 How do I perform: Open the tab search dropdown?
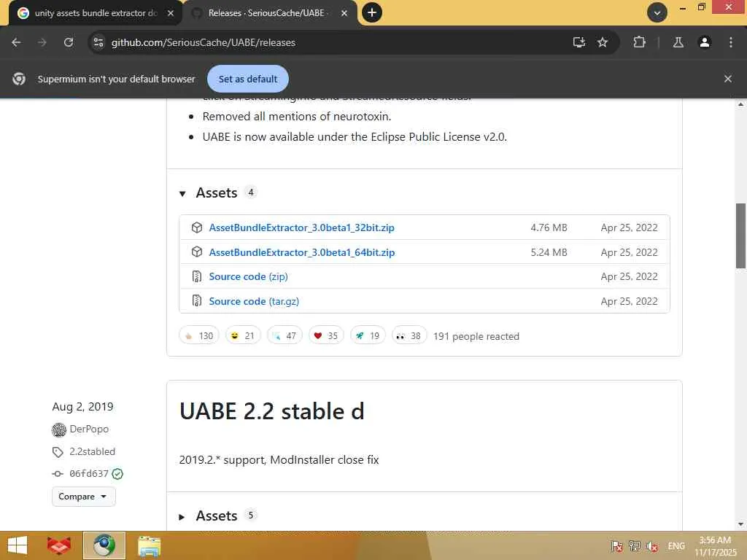657,12
